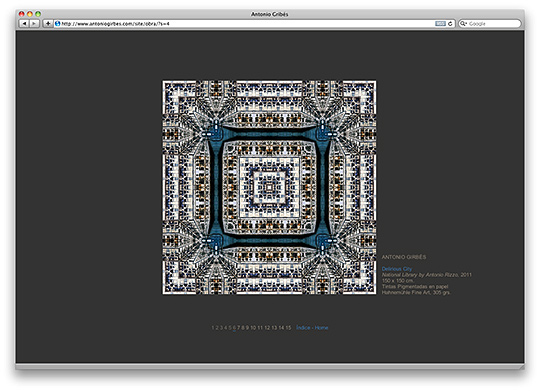Click the ANTONIO GIRBÉS caption text
Screen dimensions: 540x391
pos(404,257)
